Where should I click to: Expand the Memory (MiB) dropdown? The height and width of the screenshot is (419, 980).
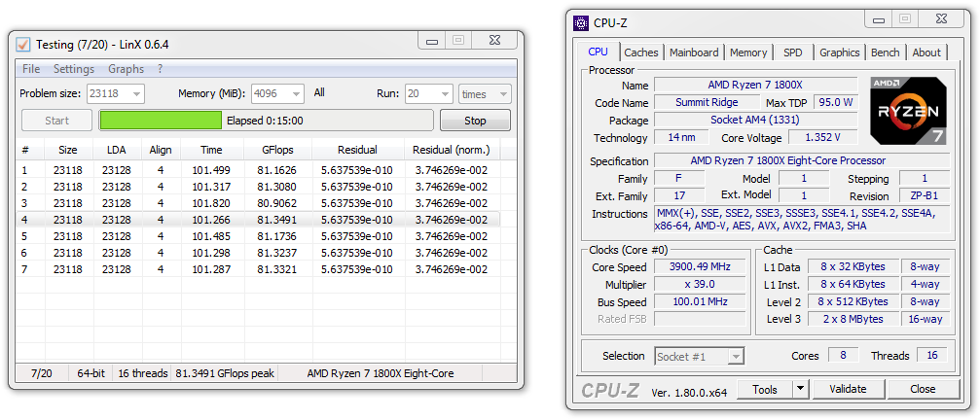tap(293, 94)
